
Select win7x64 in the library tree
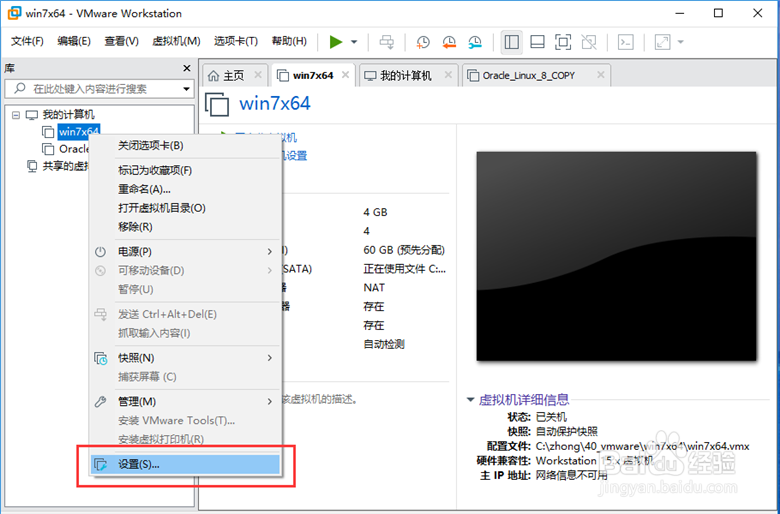(79, 132)
